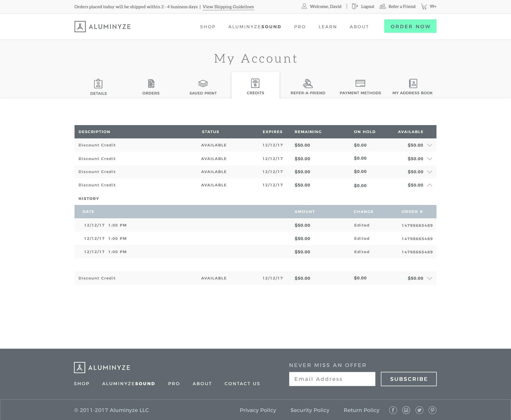Open View Shipping Guidelines link

point(228,7)
